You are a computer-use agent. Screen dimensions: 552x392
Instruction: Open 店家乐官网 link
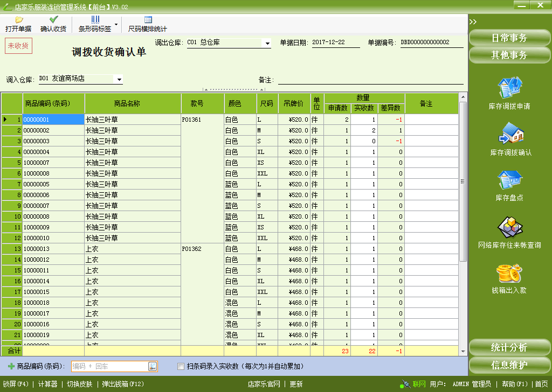pos(264,384)
